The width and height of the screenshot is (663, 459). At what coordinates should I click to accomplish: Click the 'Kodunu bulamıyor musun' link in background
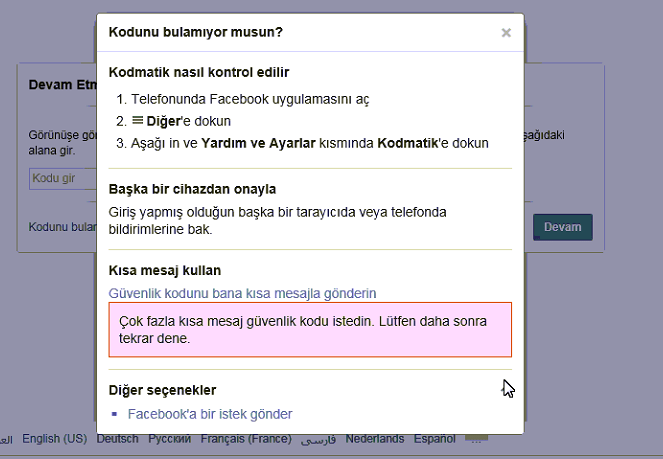point(63,227)
